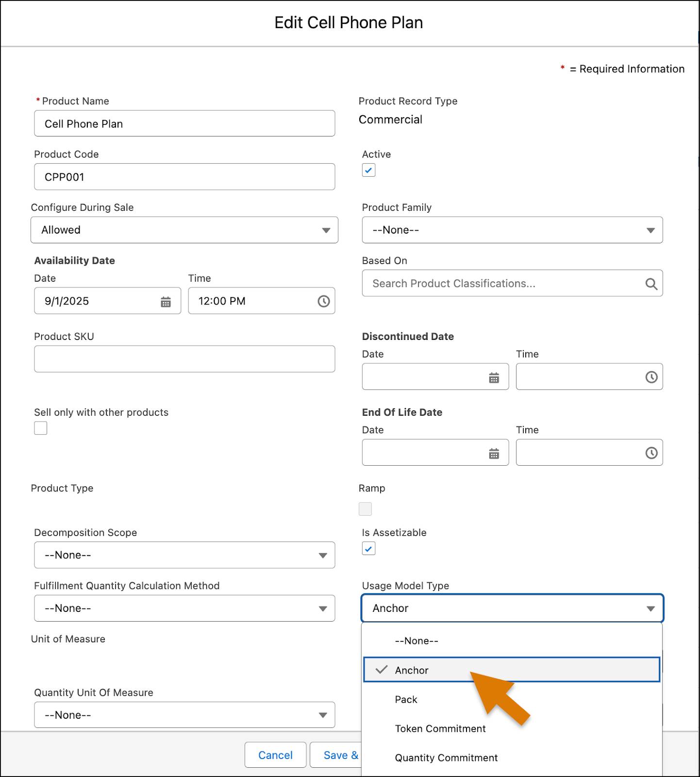700x777 pixels.
Task: Open the End Of Life Date calendar icon
Action: pos(494,453)
